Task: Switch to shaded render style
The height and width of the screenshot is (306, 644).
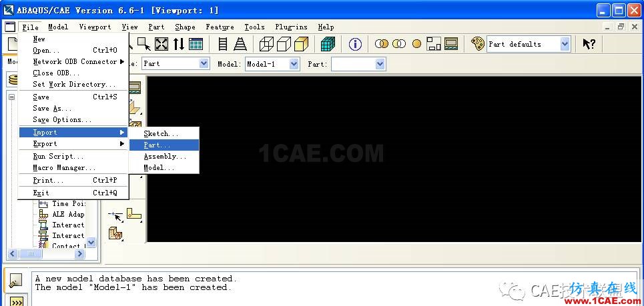Action: click(x=301, y=44)
